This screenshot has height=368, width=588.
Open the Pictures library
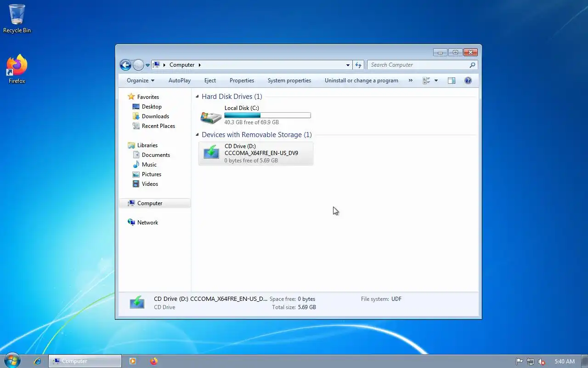[x=152, y=174]
